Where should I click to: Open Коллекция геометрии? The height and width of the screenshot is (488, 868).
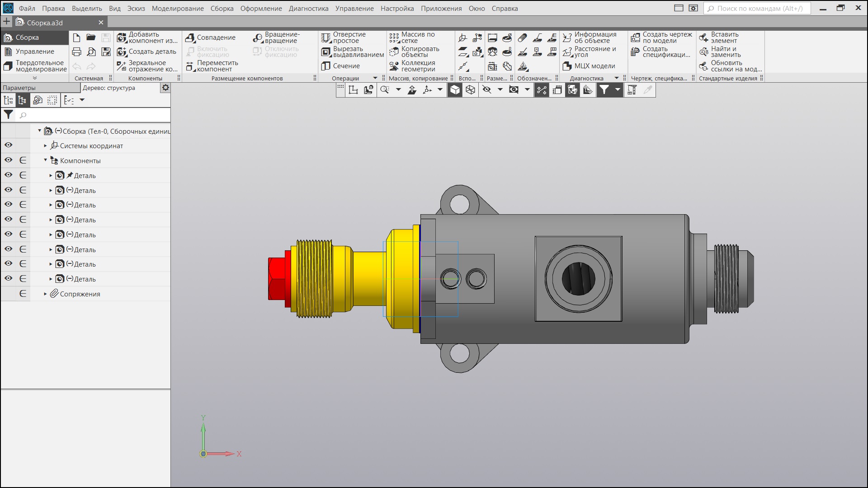(x=412, y=66)
